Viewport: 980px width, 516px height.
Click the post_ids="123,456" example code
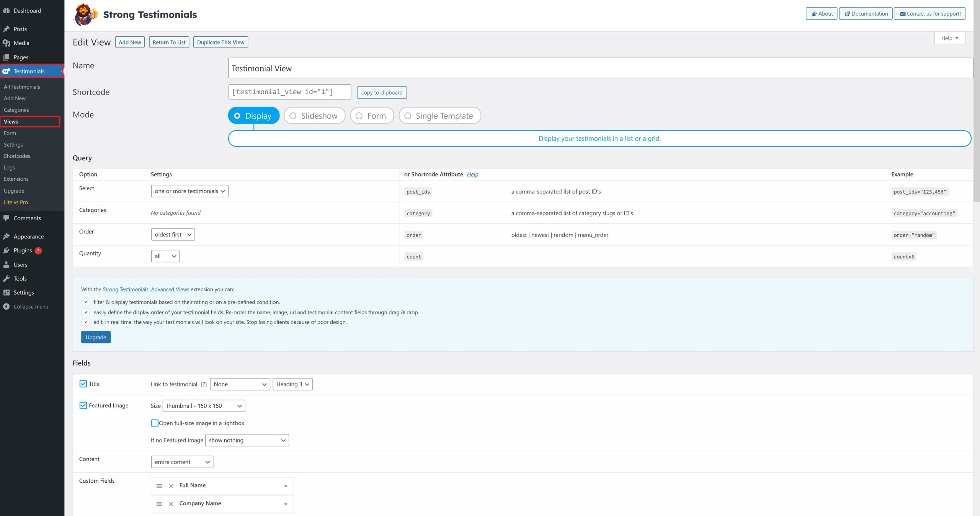(x=920, y=192)
